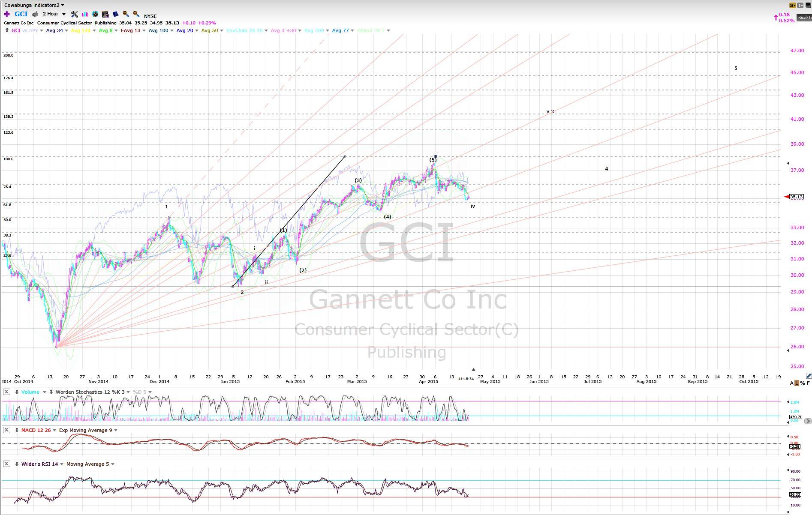Click the zoom out magnifier icon
The width and height of the screenshot is (812, 515).
pyautogui.click(x=126, y=14)
